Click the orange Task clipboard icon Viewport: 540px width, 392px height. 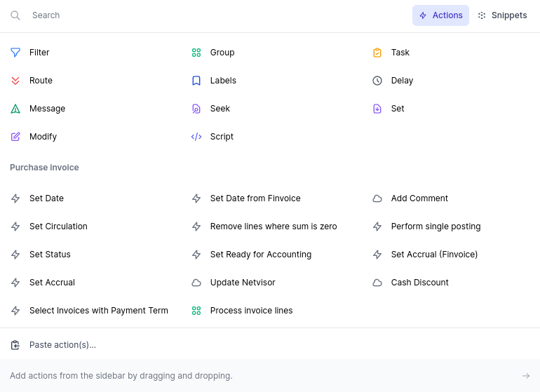point(377,53)
